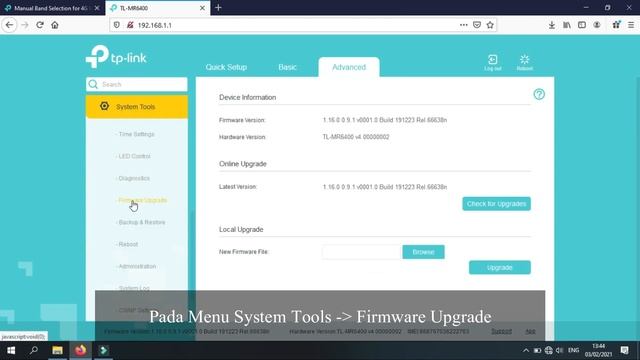Open the Windows Start menu

coord(11,350)
